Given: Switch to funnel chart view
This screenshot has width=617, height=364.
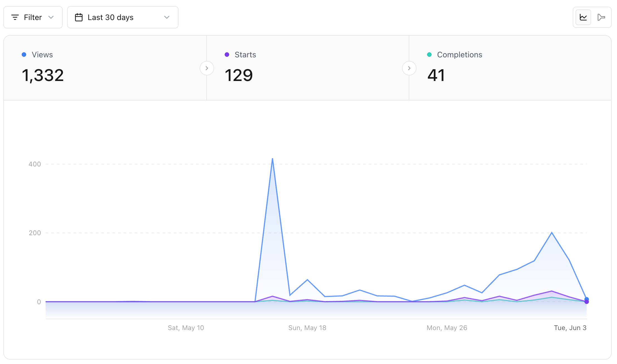Looking at the screenshot, I should pyautogui.click(x=601, y=18).
